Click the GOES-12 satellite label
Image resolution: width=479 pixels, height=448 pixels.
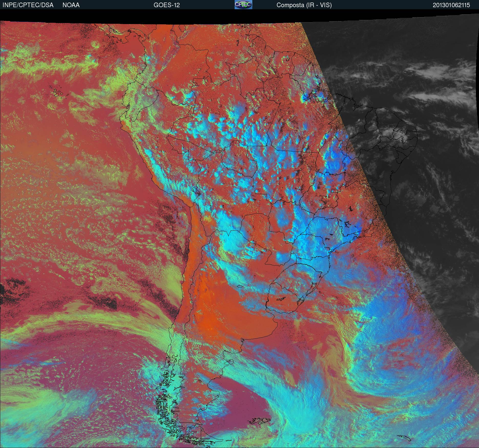(x=166, y=5)
